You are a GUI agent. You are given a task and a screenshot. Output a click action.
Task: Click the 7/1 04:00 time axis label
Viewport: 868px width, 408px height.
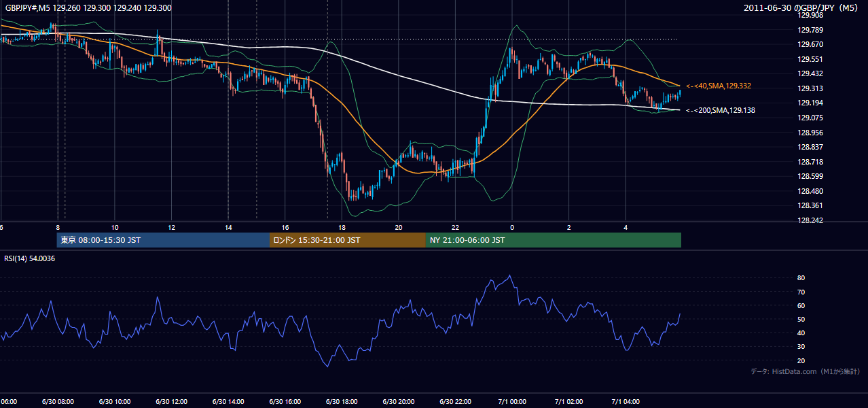coord(626,402)
